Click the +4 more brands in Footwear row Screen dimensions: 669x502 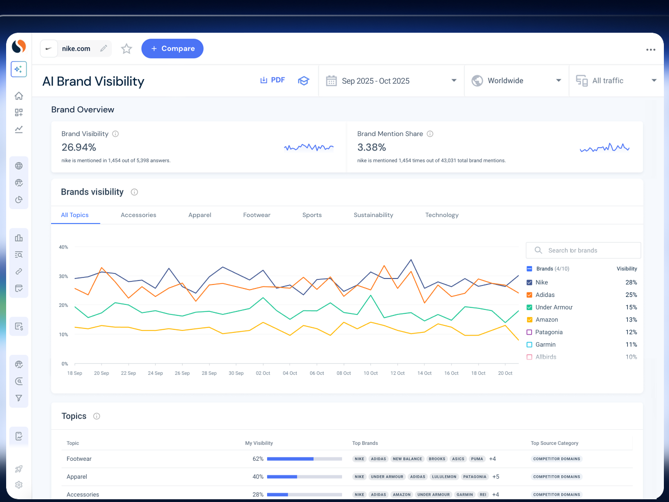point(492,459)
